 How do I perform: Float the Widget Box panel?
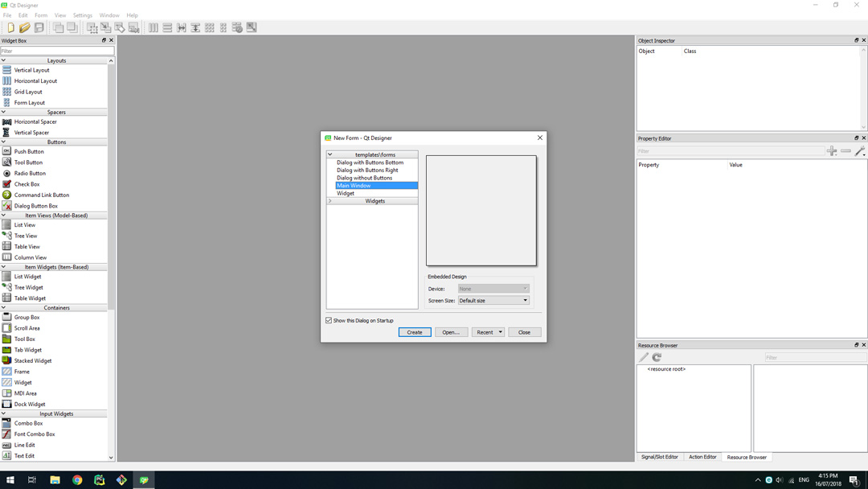point(104,40)
